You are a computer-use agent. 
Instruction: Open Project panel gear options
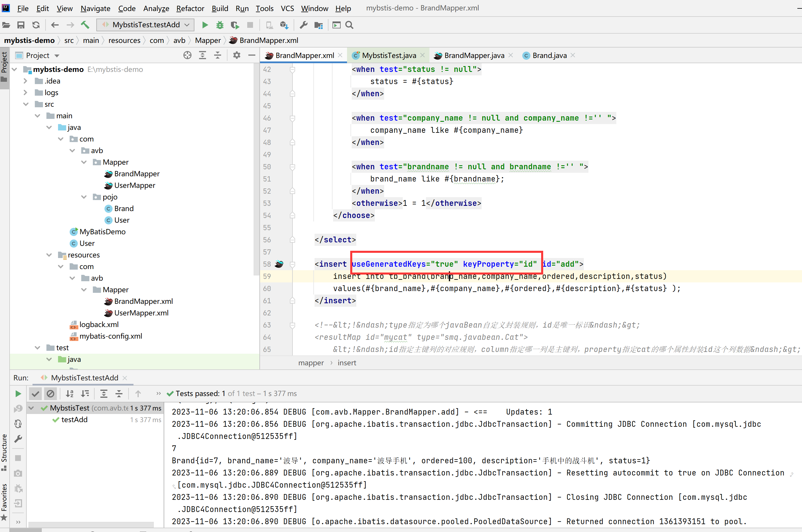pyautogui.click(x=237, y=55)
